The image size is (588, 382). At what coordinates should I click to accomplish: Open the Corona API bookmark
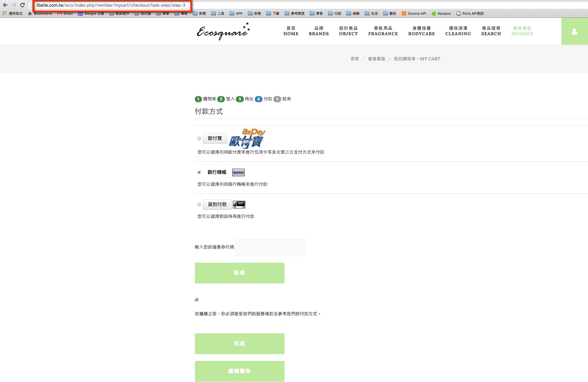[414, 13]
